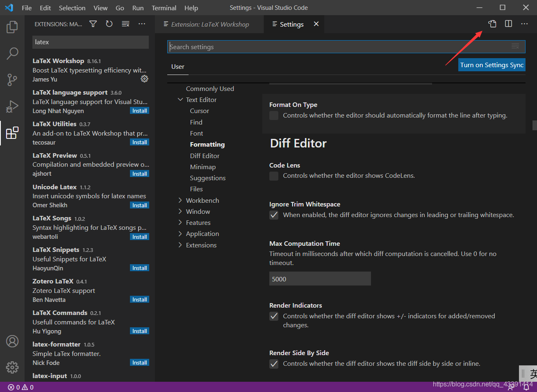Select Suggestions in settings tree

point(208,178)
